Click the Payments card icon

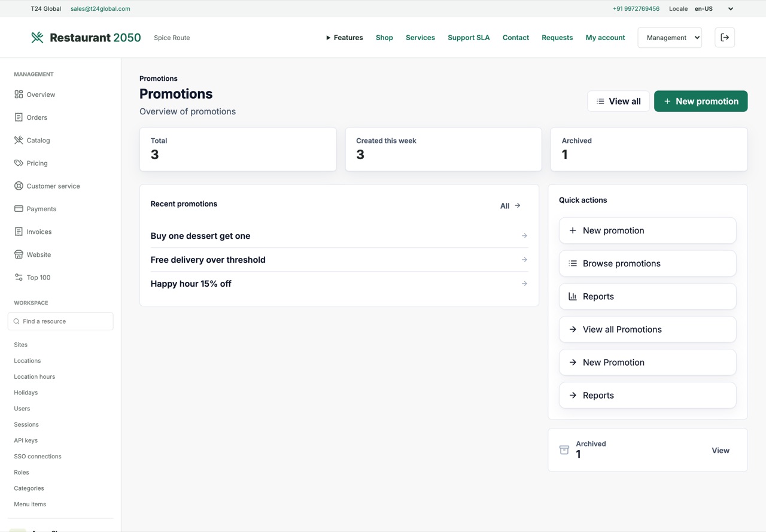coord(19,209)
